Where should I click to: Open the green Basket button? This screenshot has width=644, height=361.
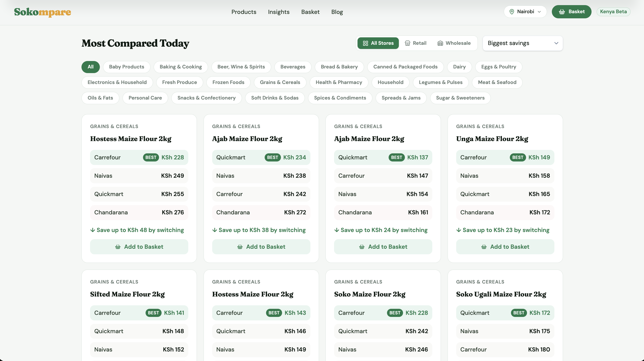tap(572, 12)
